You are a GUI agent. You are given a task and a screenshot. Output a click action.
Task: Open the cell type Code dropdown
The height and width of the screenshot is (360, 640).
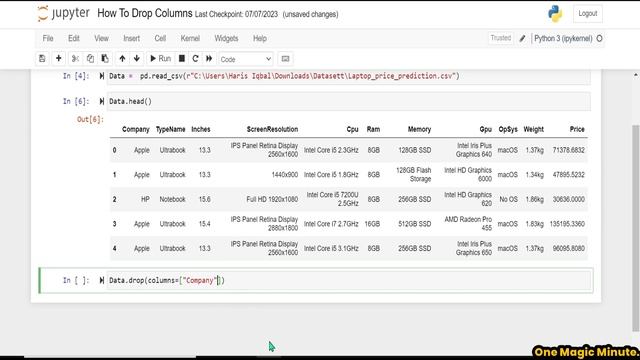246,59
